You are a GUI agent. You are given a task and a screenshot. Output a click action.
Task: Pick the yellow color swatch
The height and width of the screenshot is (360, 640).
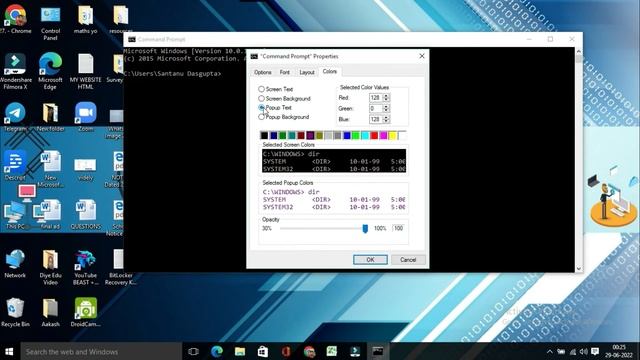pos(393,136)
